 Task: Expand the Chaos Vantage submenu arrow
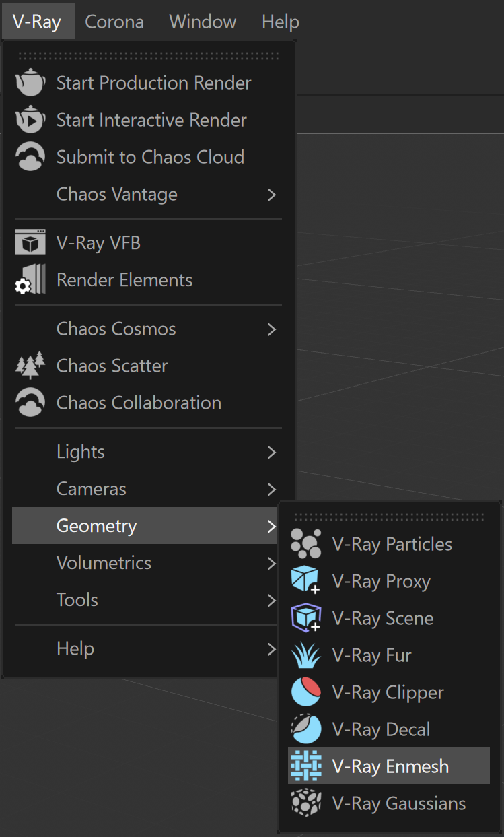(272, 195)
